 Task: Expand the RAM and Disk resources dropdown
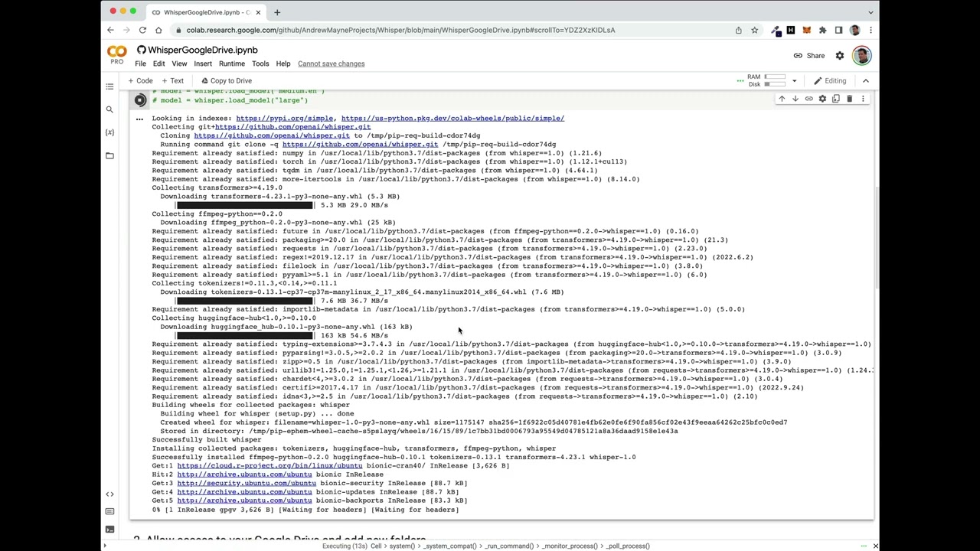[794, 80]
